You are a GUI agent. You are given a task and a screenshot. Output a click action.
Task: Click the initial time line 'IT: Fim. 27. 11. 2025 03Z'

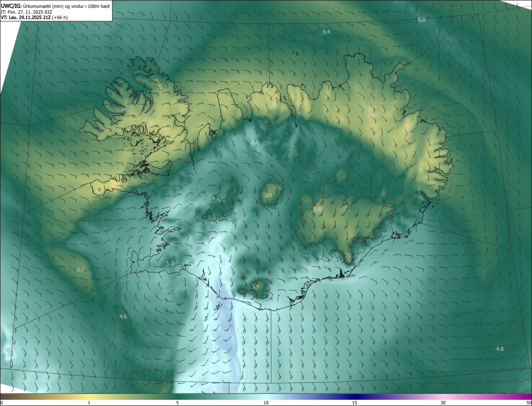[x=27, y=12]
